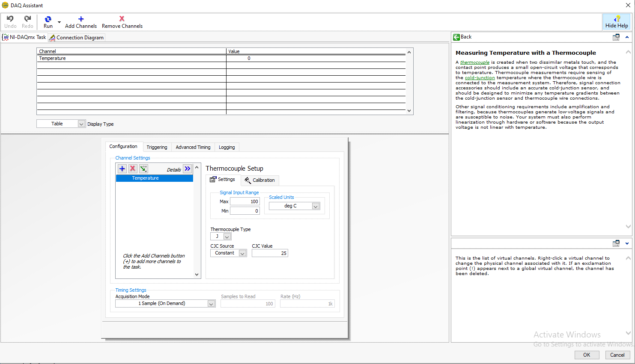
Task: Go Back in the help panel
Action: [x=462, y=37]
